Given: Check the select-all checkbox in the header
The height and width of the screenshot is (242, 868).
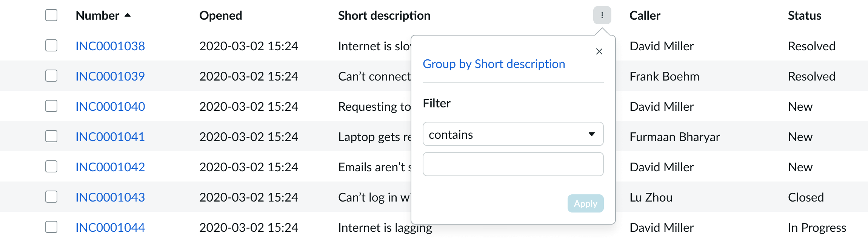Looking at the screenshot, I should 51,16.
